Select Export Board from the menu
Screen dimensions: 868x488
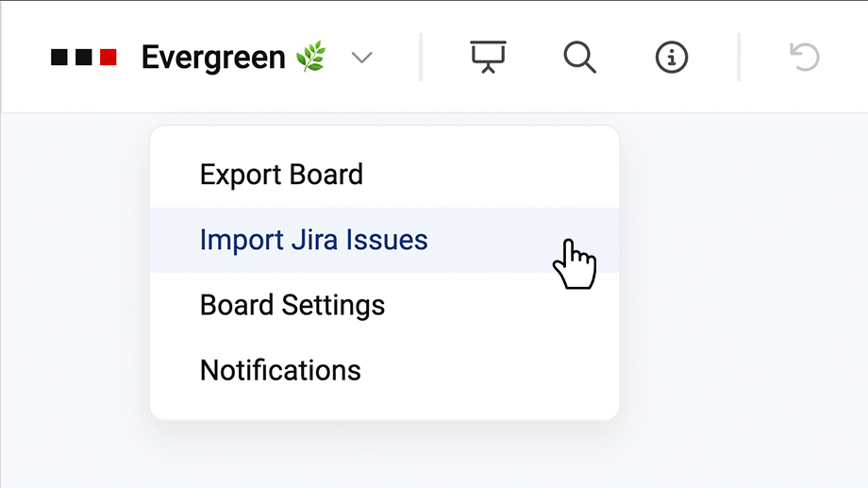pyautogui.click(x=281, y=175)
